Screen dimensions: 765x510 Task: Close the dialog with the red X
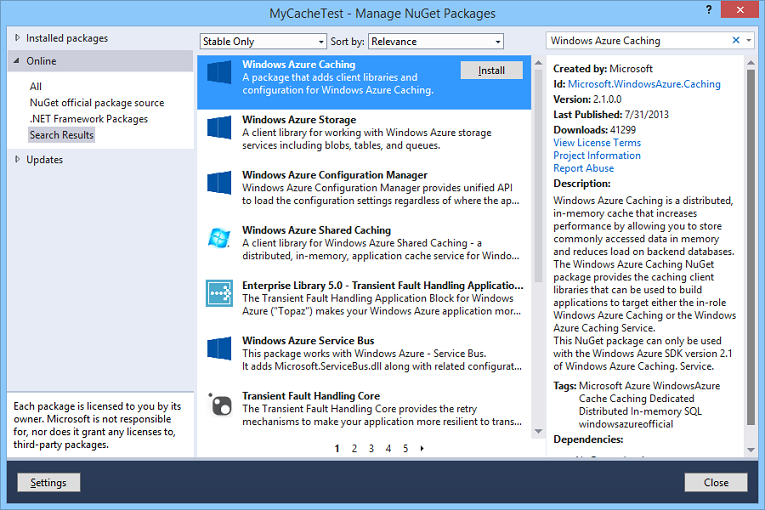740,9
